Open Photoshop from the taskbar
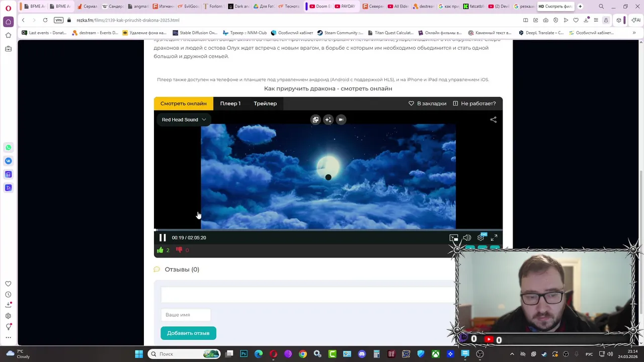The height and width of the screenshot is (362, 644). coord(244,354)
